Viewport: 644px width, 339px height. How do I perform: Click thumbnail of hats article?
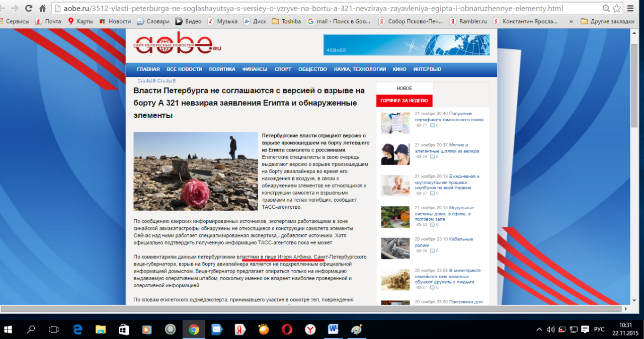395,154
